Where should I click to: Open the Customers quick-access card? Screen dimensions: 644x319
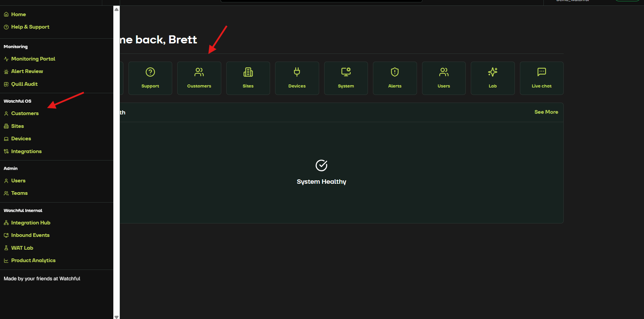(x=199, y=78)
